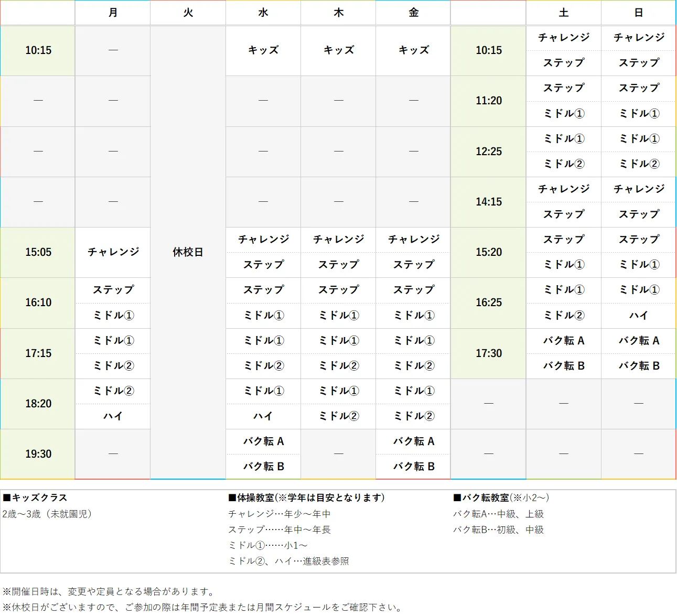Click ステップ at 土曜 10:15

(x=563, y=63)
